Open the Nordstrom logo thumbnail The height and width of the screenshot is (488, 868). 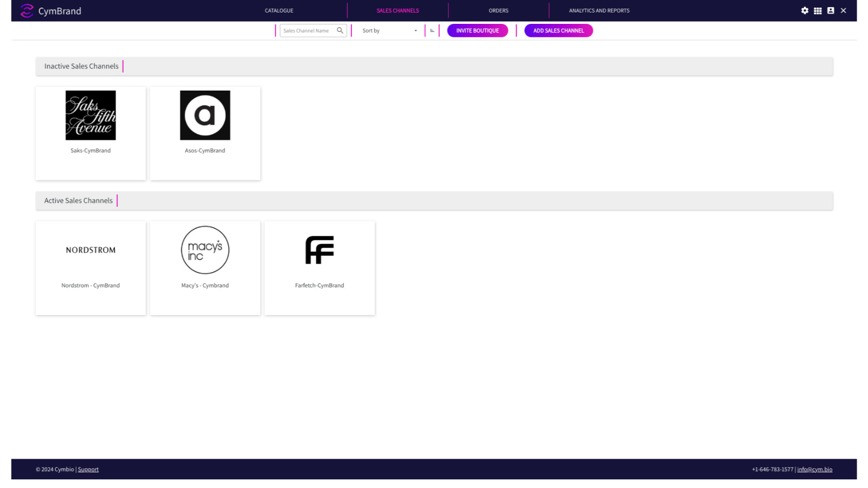tap(91, 250)
